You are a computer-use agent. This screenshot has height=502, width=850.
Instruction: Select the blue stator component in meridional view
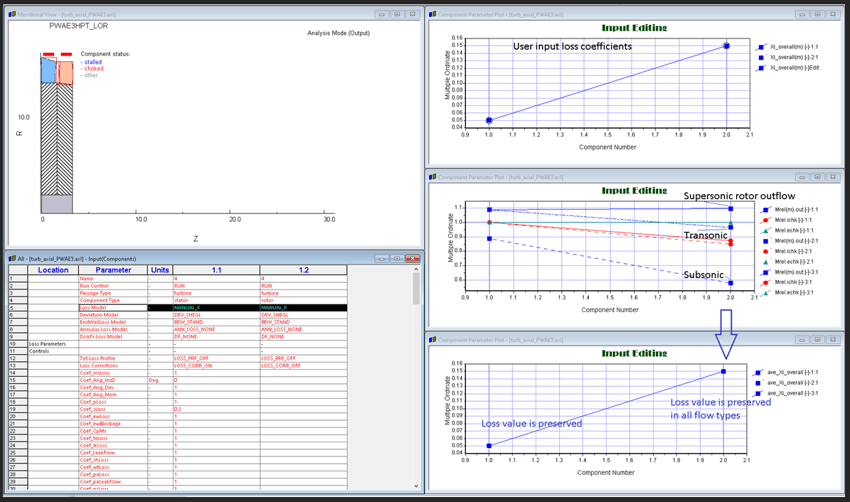click(x=47, y=69)
